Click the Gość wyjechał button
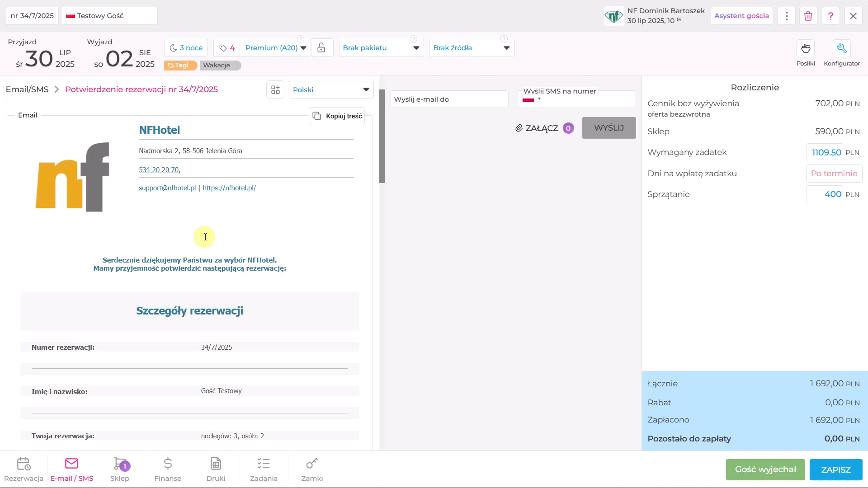The height and width of the screenshot is (488, 868). 765,469
